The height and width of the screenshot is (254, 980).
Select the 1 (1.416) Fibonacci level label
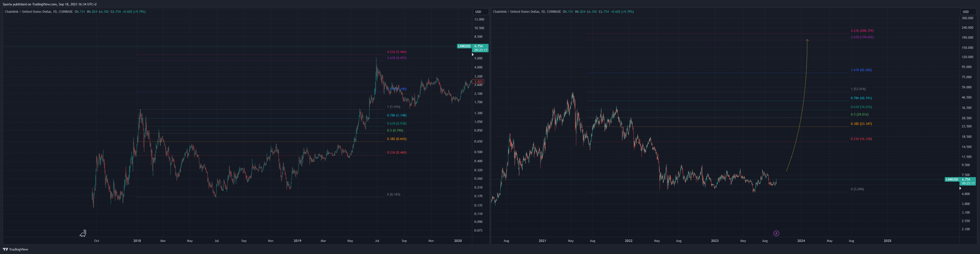coord(393,107)
